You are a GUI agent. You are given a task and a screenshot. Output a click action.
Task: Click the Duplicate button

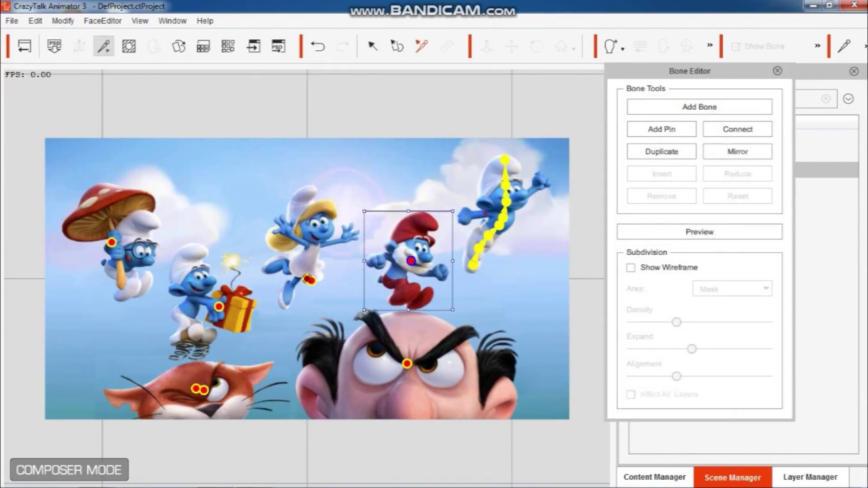[x=661, y=152]
